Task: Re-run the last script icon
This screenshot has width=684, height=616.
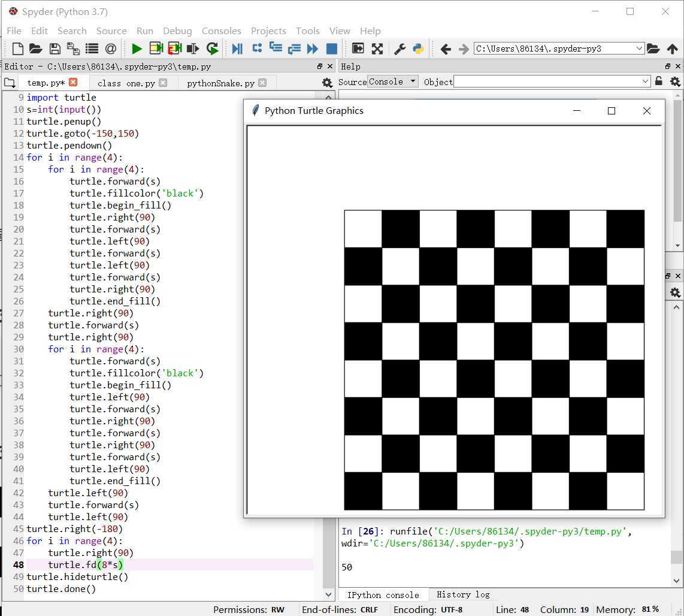Action: point(213,49)
